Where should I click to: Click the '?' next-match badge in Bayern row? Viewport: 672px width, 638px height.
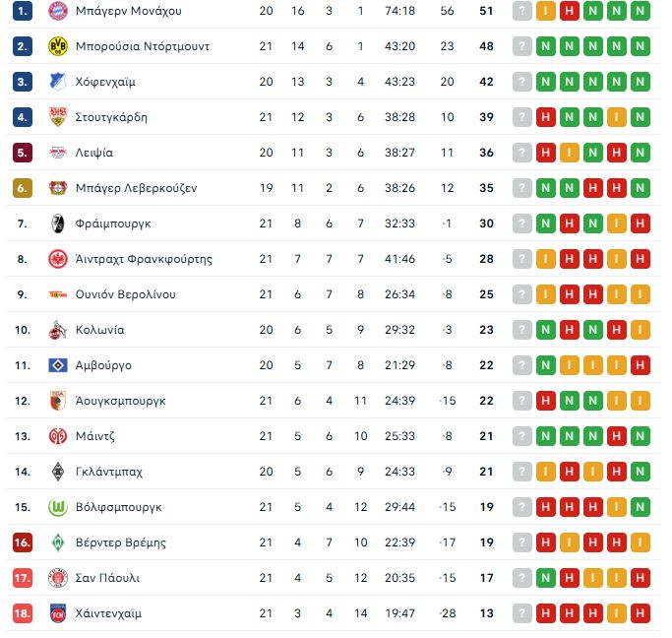pyautogui.click(x=522, y=11)
